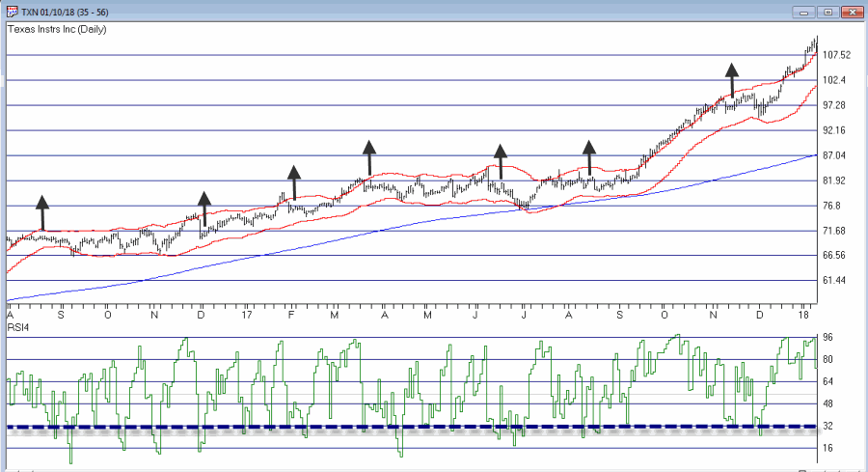Click the first S month marker on date axis
The image size is (868, 472).
tap(61, 316)
